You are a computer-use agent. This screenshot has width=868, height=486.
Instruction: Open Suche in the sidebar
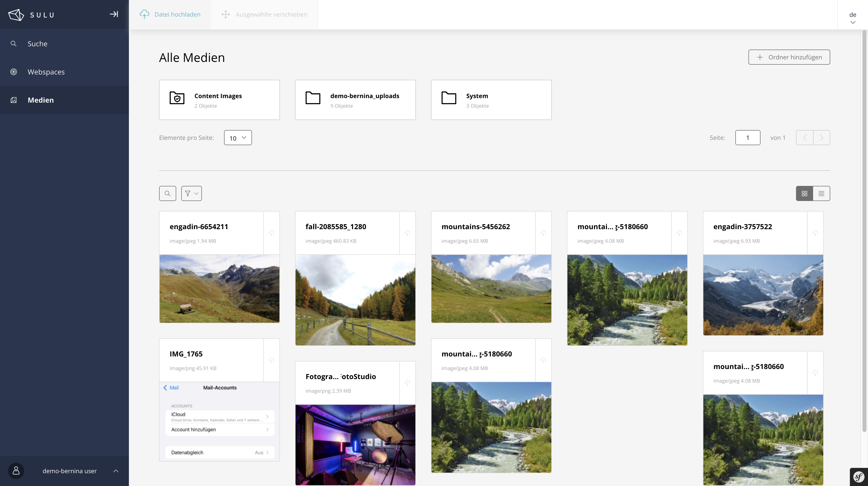[x=38, y=44]
